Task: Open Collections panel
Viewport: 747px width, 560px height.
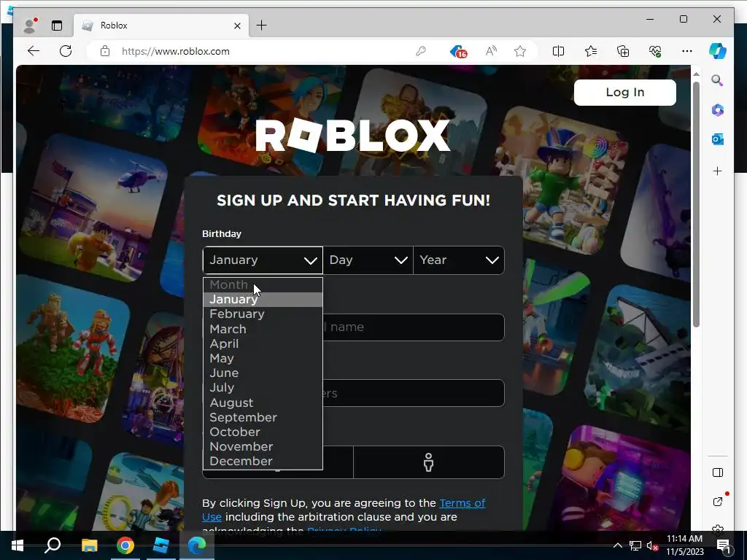Action: 623,51
